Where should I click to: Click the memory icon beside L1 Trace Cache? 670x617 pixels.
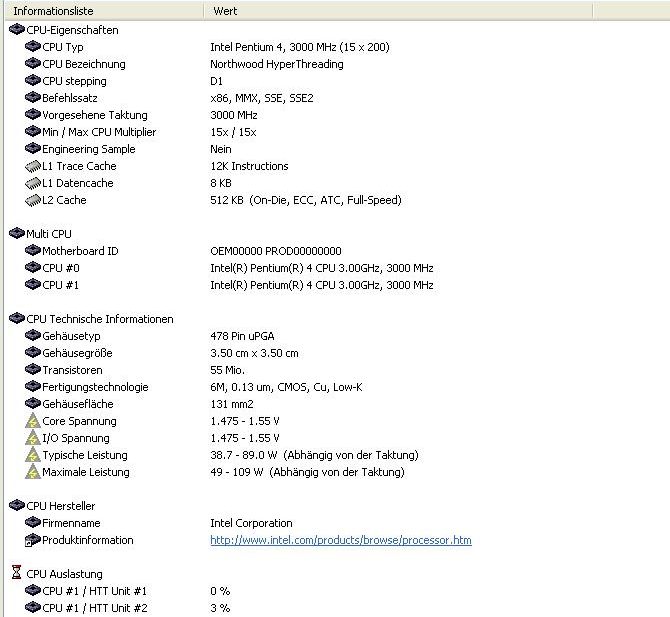32,166
